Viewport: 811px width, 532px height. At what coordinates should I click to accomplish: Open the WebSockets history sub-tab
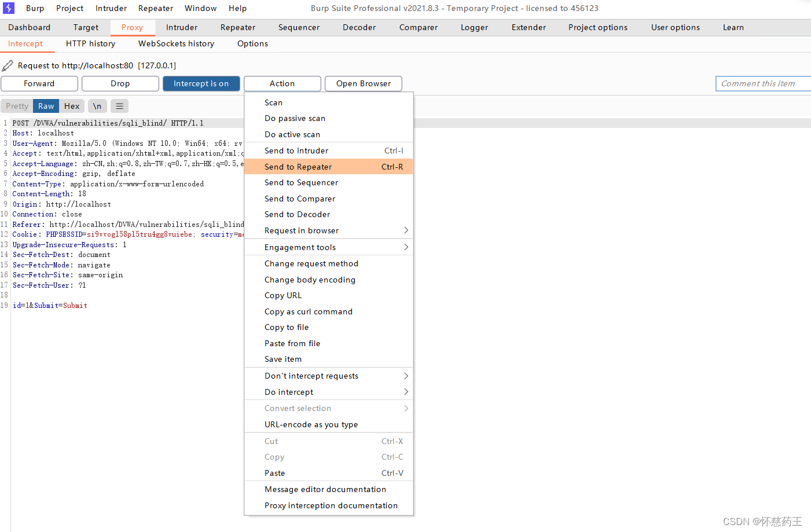[x=176, y=43]
